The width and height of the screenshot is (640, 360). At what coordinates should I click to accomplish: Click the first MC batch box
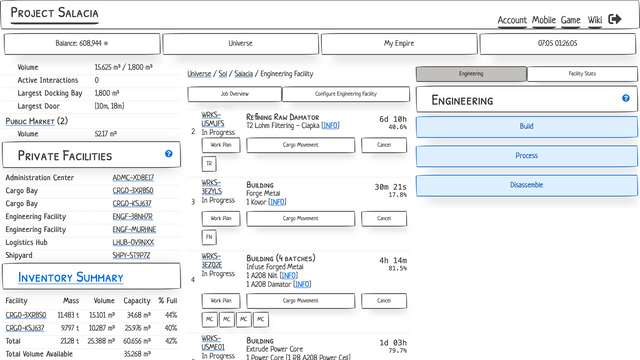coord(209,319)
